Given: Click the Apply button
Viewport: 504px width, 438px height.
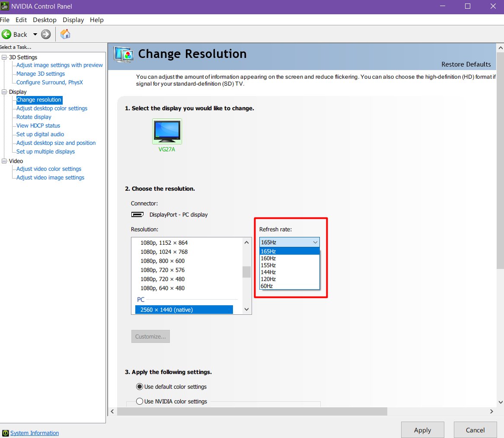Looking at the screenshot, I should (423, 430).
